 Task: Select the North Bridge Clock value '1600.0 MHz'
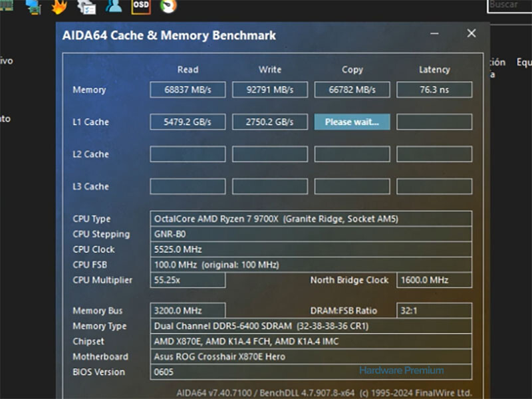tap(434, 280)
